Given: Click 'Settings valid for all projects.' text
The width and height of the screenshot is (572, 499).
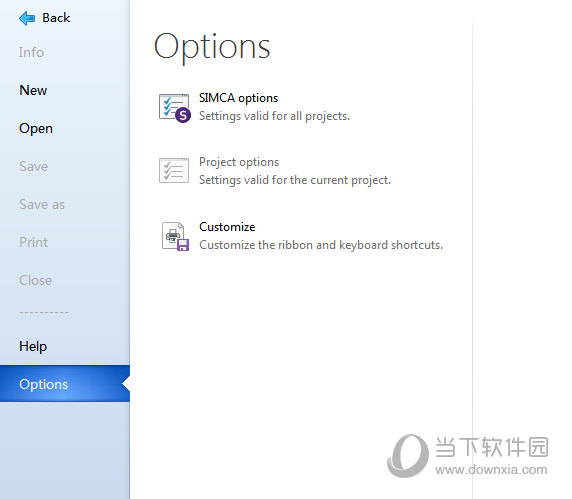Looking at the screenshot, I should (x=274, y=116).
